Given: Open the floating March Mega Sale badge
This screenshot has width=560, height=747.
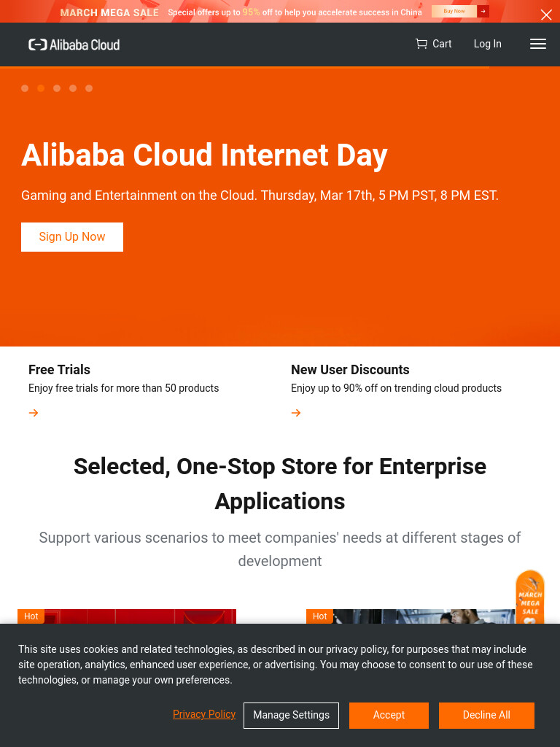Looking at the screenshot, I should point(530,597).
